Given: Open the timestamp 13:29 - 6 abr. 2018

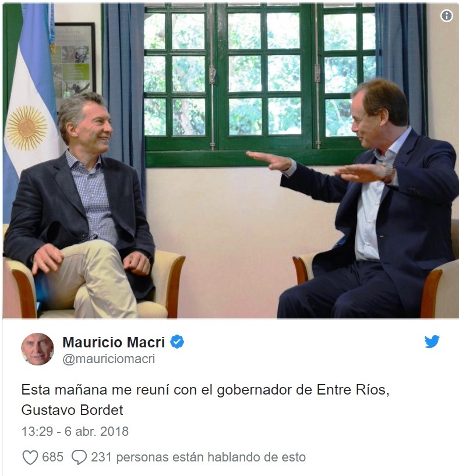Looking at the screenshot, I should click(75, 431).
